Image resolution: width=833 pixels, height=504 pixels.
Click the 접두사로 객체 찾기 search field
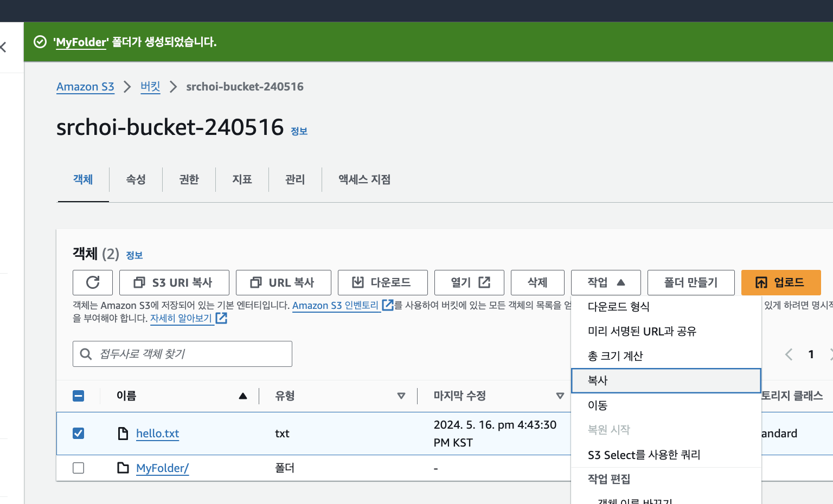pyautogui.click(x=182, y=354)
